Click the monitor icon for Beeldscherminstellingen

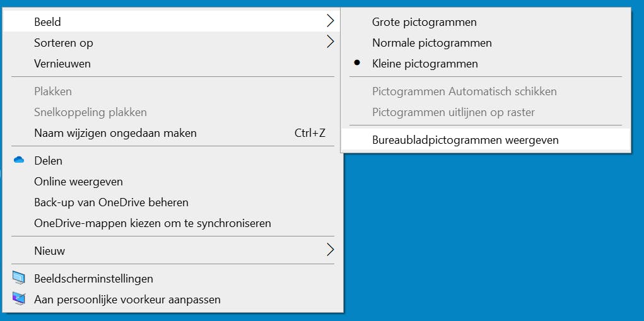coord(19,278)
